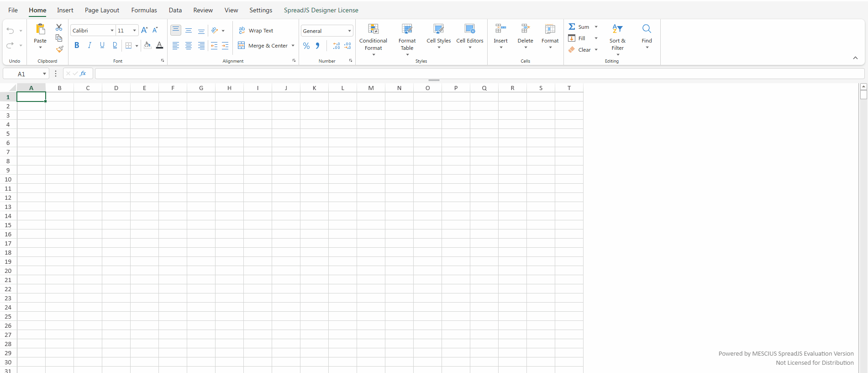Open the Calibri font name dropdown

tap(112, 31)
